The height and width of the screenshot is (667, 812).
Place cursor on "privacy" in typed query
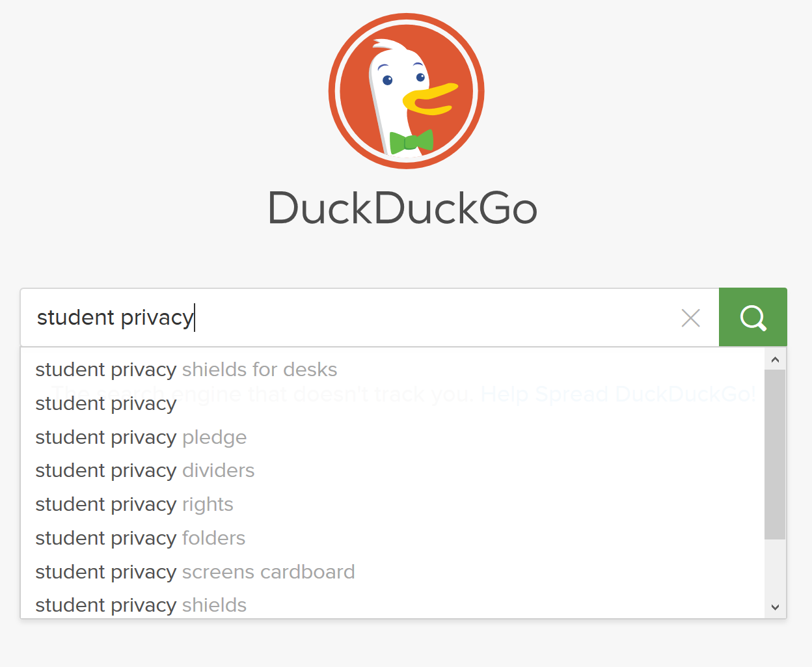pos(157,318)
